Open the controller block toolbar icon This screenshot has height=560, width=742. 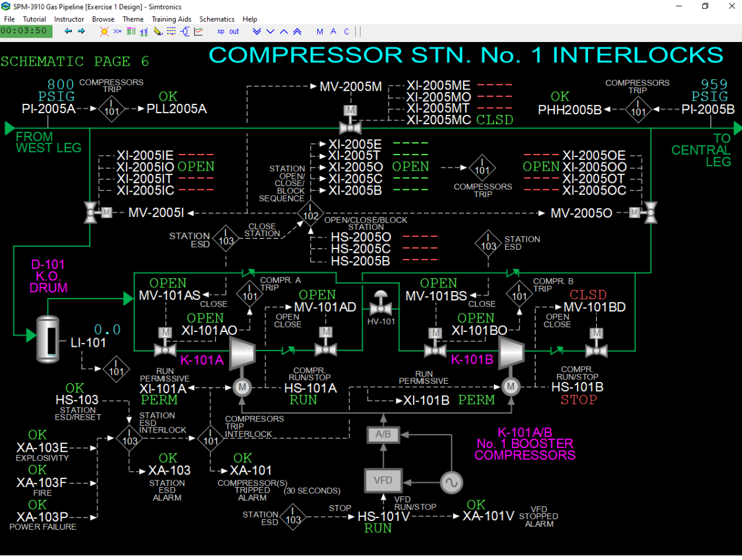(185, 31)
